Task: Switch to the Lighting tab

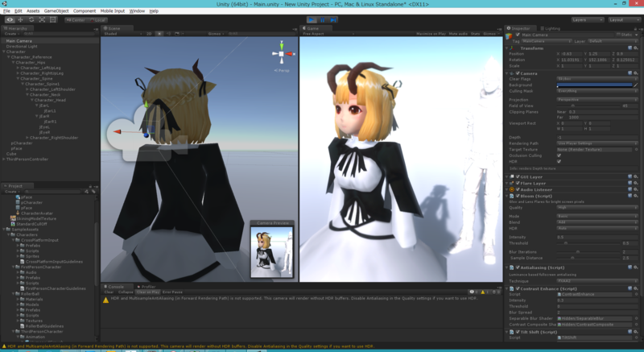Action: (551, 28)
